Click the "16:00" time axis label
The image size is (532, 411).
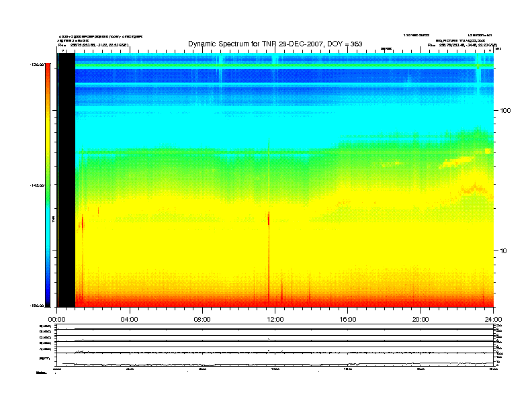(x=348, y=320)
